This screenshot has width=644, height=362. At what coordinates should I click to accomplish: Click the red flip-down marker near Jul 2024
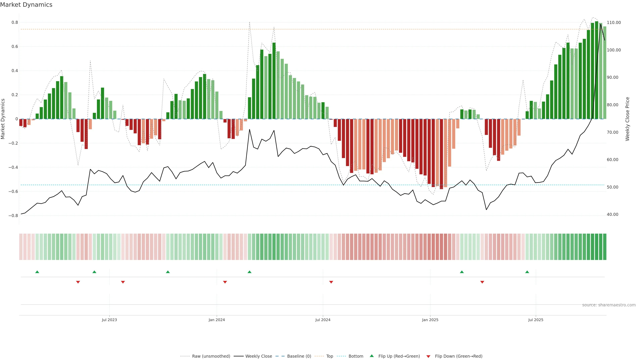tap(331, 282)
